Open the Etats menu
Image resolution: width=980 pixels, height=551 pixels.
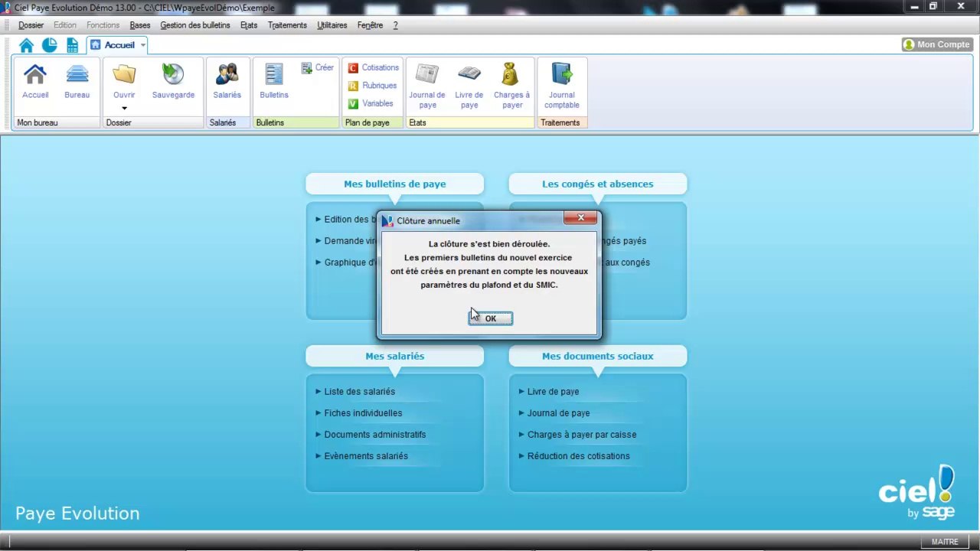[249, 25]
